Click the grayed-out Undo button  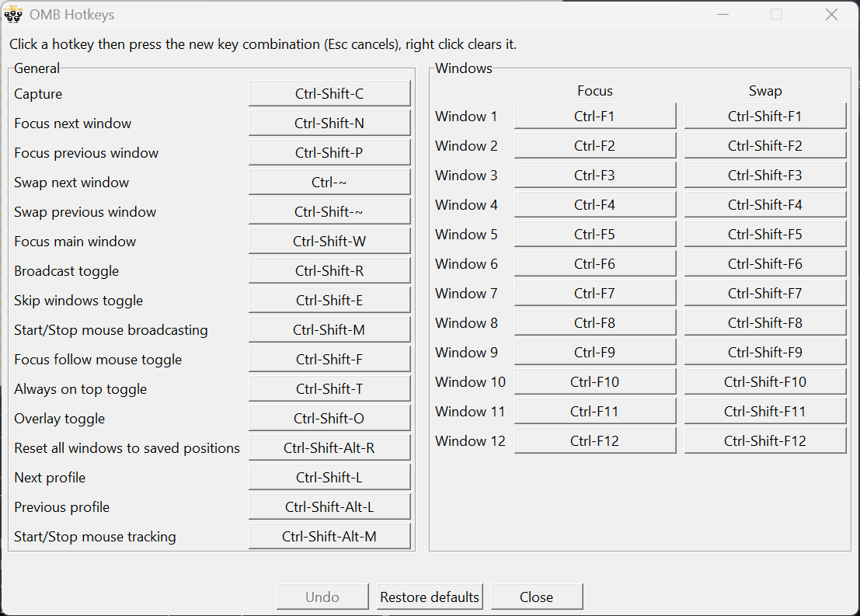coord(322,597)
